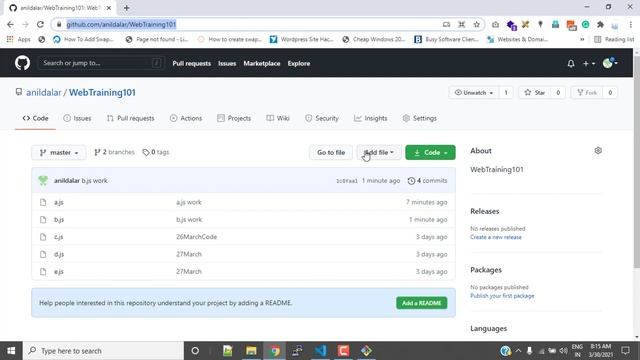
Task: Close the anildalar/WebTraining101 tab
Action: click(109, 8)
